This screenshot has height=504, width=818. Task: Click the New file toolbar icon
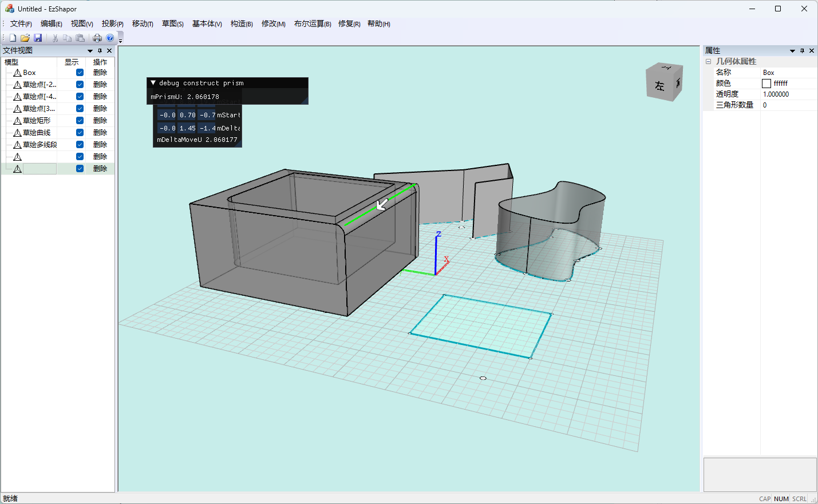pyautogui.click(x=13, y=38)
